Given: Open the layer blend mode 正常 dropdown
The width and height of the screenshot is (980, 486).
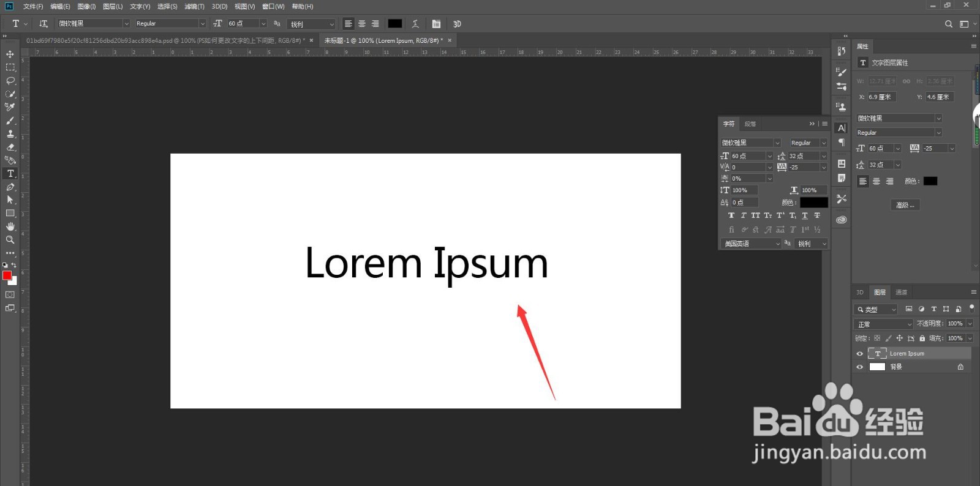Looking at the screenshot, I should [883, 324].
